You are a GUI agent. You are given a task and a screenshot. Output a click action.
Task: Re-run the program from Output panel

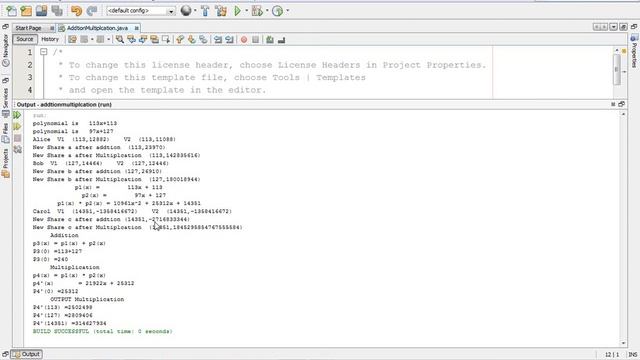17,116
